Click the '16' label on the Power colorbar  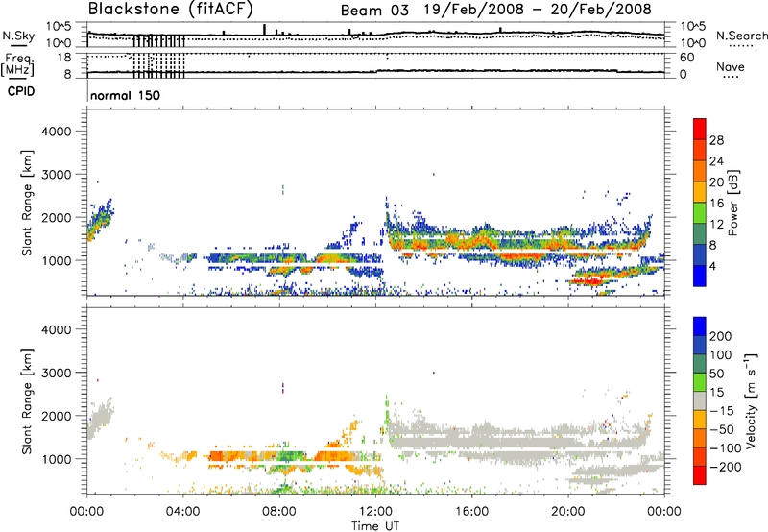click(716, 204)
